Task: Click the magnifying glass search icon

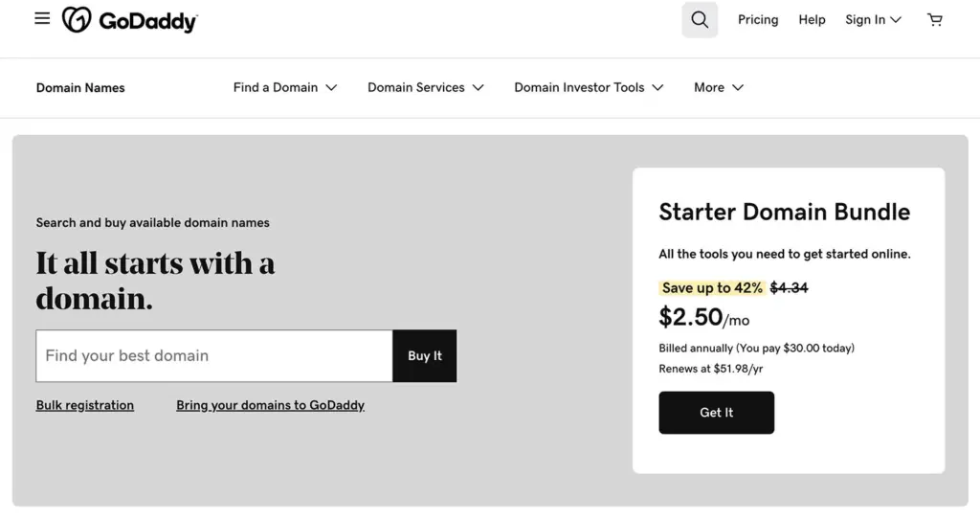Action: click(700, 20)
